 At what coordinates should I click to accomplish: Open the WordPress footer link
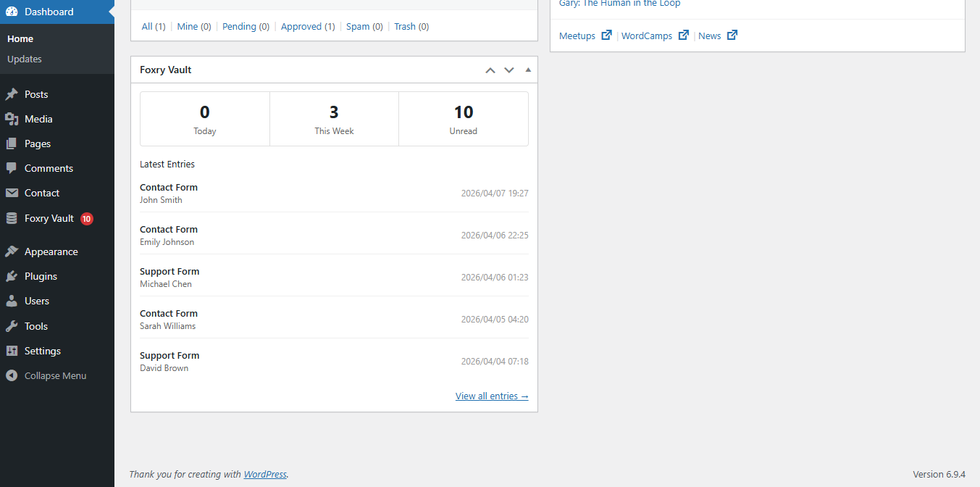tap(264, 473)
